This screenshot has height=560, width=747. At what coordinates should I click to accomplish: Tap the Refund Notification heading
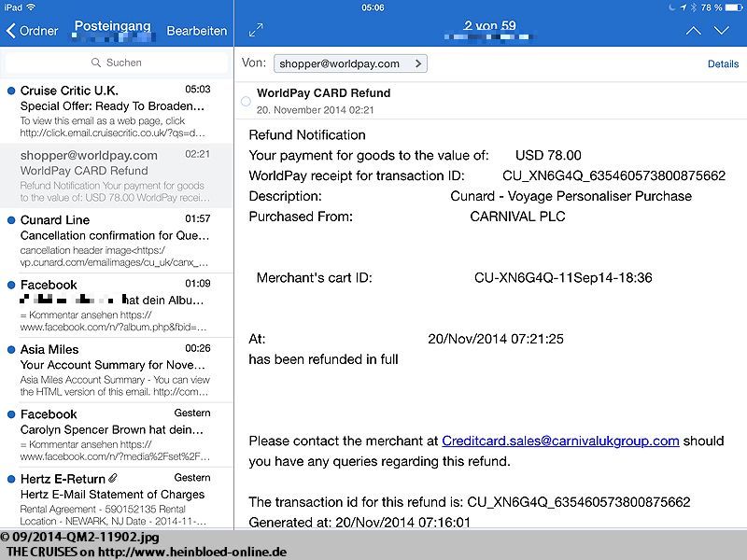point(307,134)
